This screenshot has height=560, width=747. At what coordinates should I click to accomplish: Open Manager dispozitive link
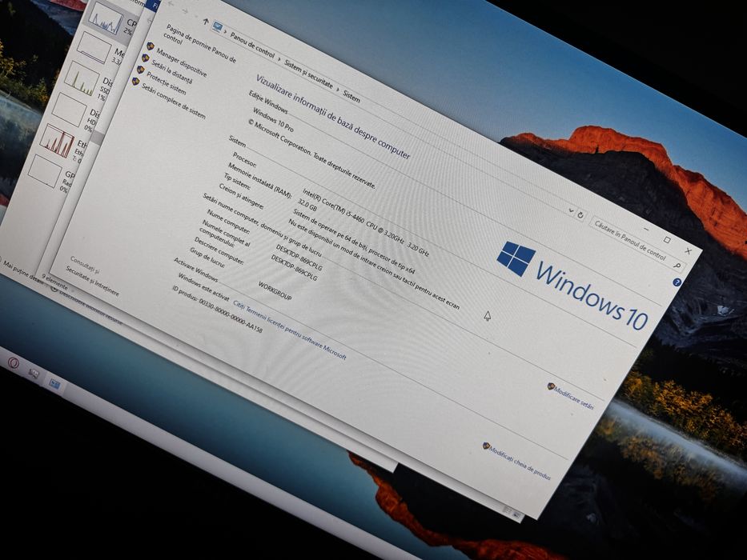coord(182,62)
